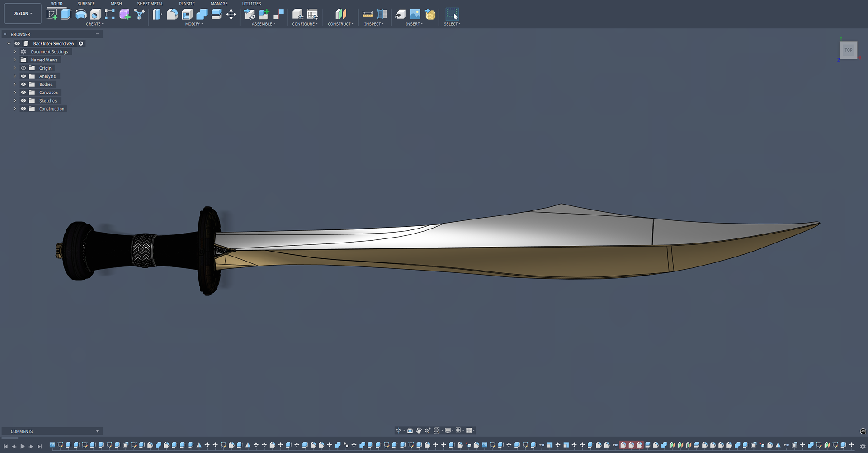
Task: Click the Design workspace selector button
Action: pyautogui.click(x=22, y=13)
